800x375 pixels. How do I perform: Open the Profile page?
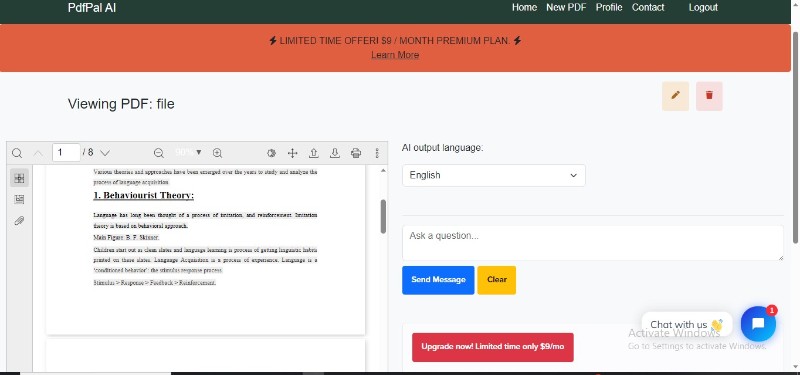click(x=609, y=8)
